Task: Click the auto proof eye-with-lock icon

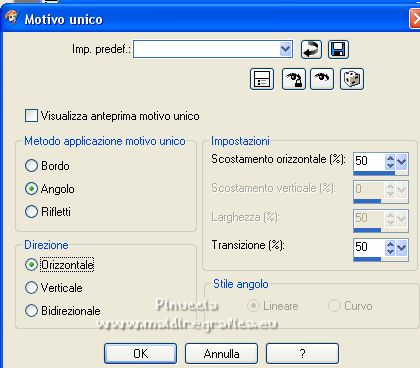Action: point(294,79)
